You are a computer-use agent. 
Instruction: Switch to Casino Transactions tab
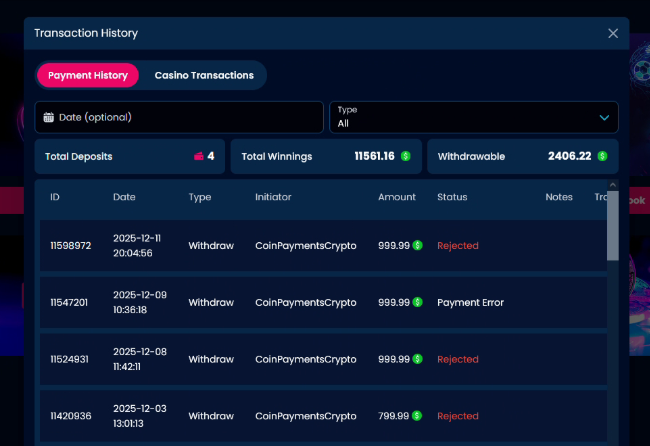(x=204, y=75)
